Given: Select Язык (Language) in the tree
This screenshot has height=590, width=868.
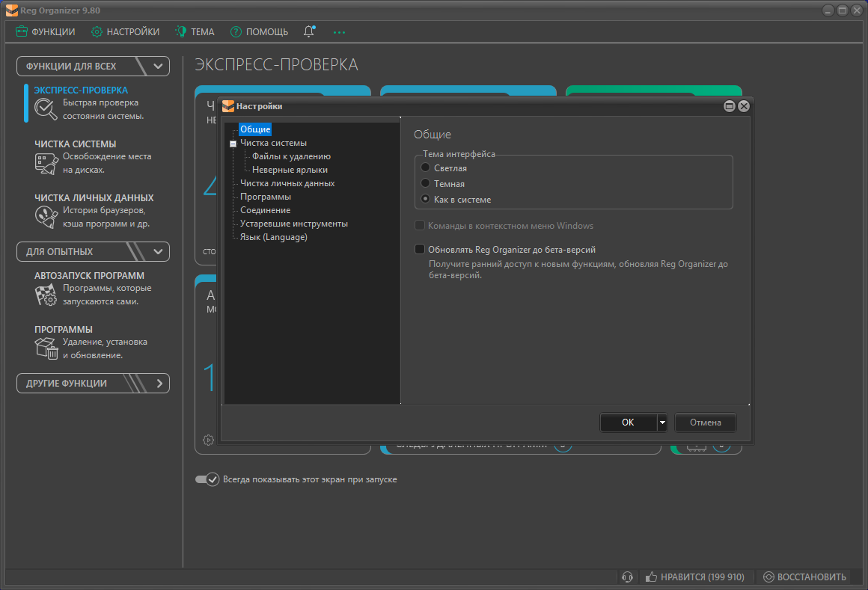Looking at the screenshot, I should [x=273, y=237].
